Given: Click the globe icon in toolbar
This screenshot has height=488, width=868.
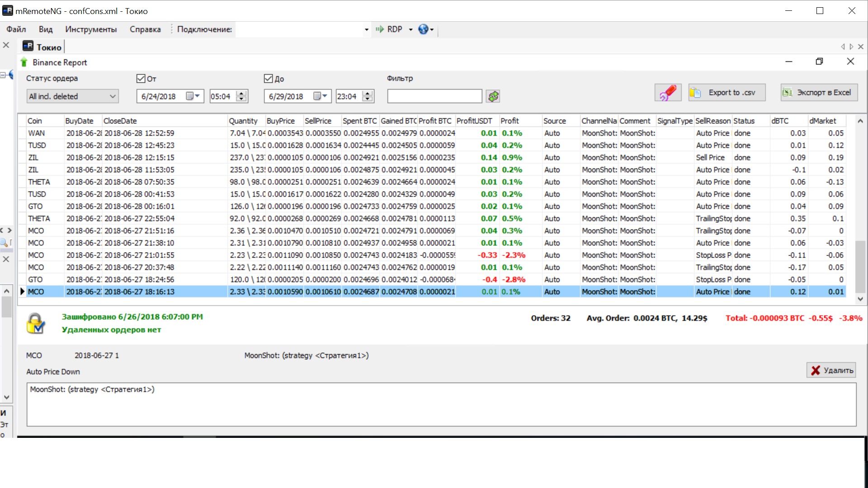Looking at the screenshot, I should tap(423, 29).
